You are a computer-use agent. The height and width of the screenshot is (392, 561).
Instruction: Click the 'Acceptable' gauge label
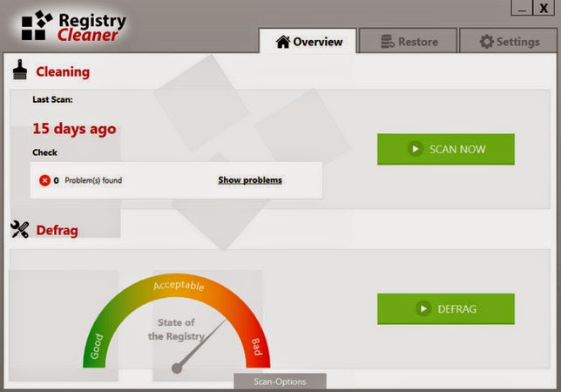(x=179, y=286)
